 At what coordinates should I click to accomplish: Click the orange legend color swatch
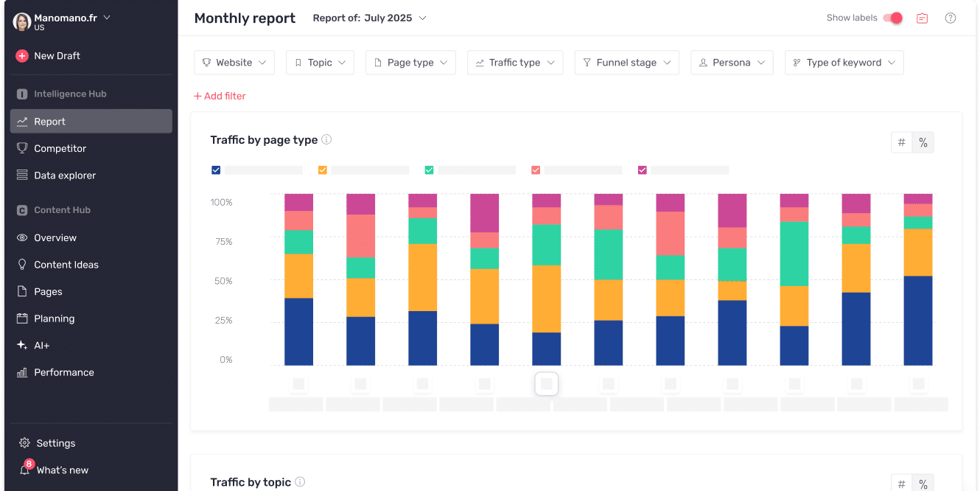(x=322, y=170)
